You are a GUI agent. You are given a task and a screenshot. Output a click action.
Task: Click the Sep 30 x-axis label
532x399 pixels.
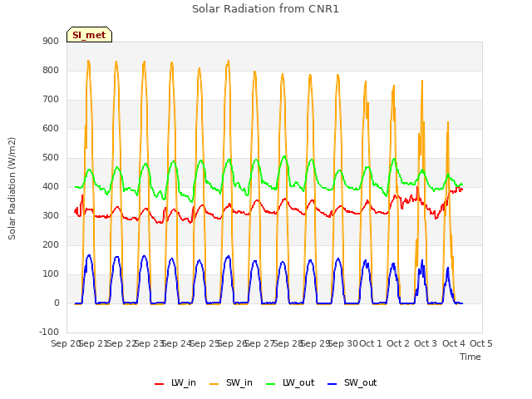(342, 343)
